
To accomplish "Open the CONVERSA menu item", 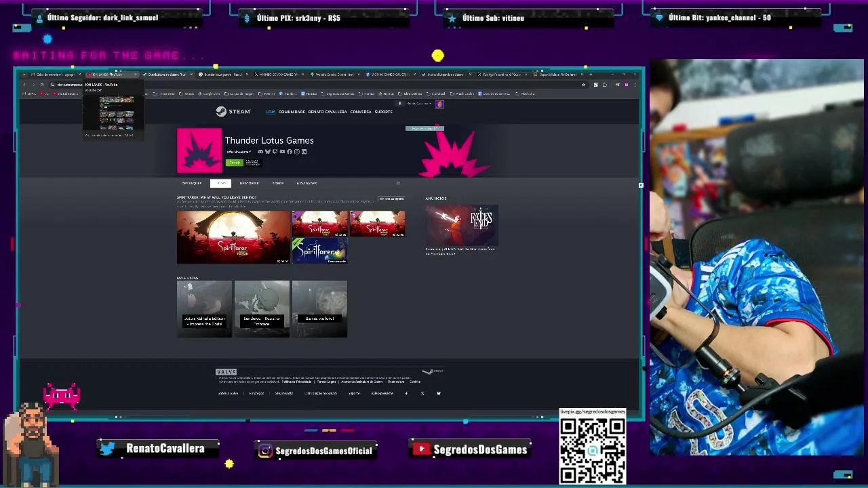I will tap(361, 112).
